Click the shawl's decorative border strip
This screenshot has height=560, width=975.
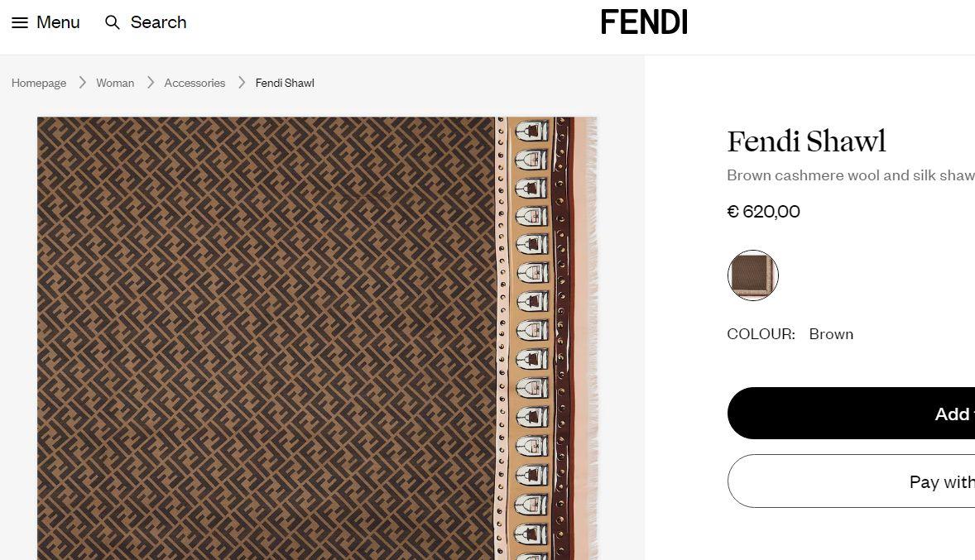546,338
